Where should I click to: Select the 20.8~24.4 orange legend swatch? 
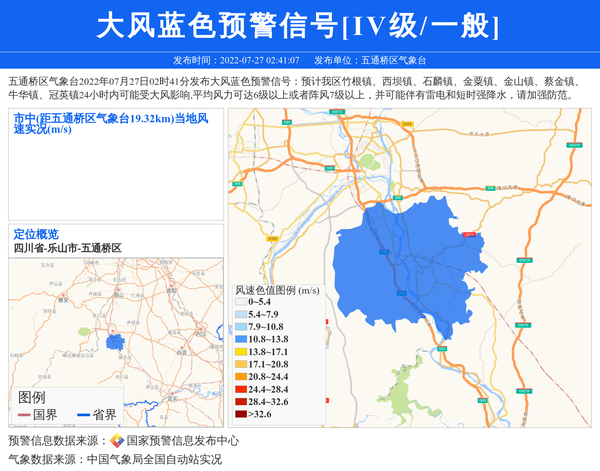(240, 376)
